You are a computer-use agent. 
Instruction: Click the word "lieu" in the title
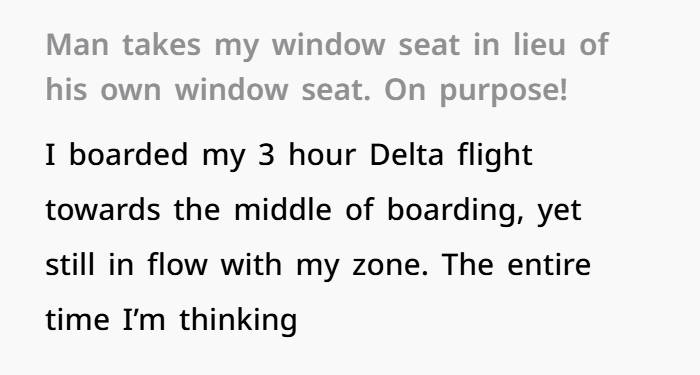coord(539,45)
